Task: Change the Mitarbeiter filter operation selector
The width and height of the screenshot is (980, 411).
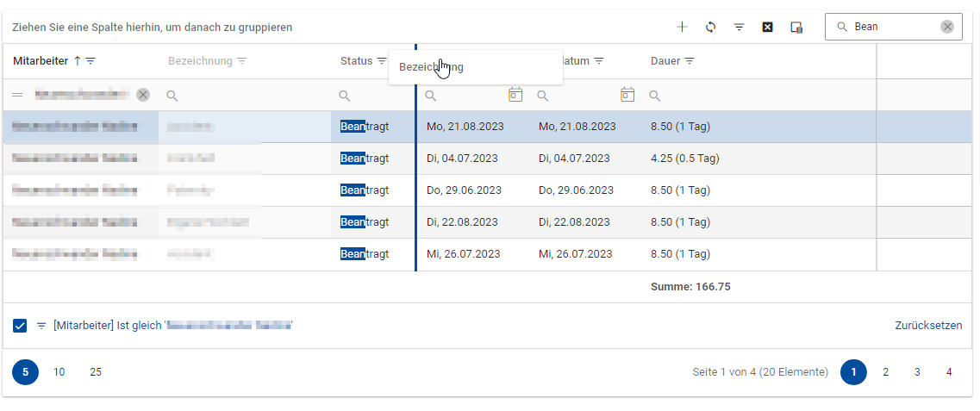Action: (17, 95)
